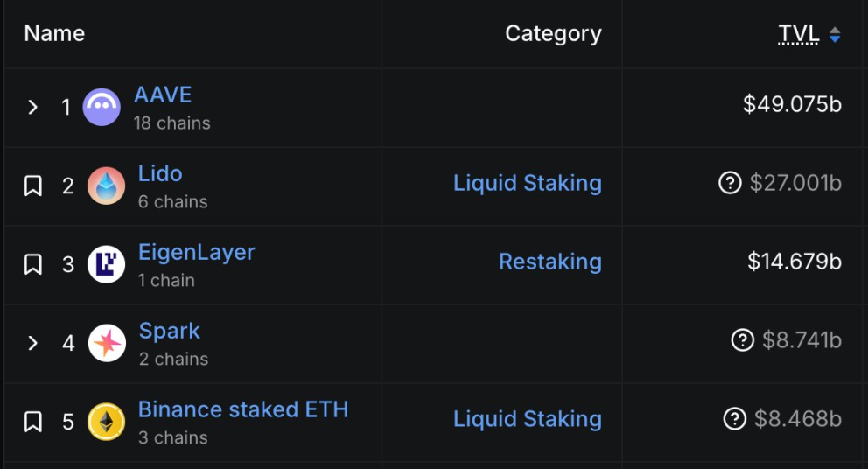Expand the Spark row chevron
Image resolution: width=868 pixels, height=469 pixels.
(x=33, y=343)
